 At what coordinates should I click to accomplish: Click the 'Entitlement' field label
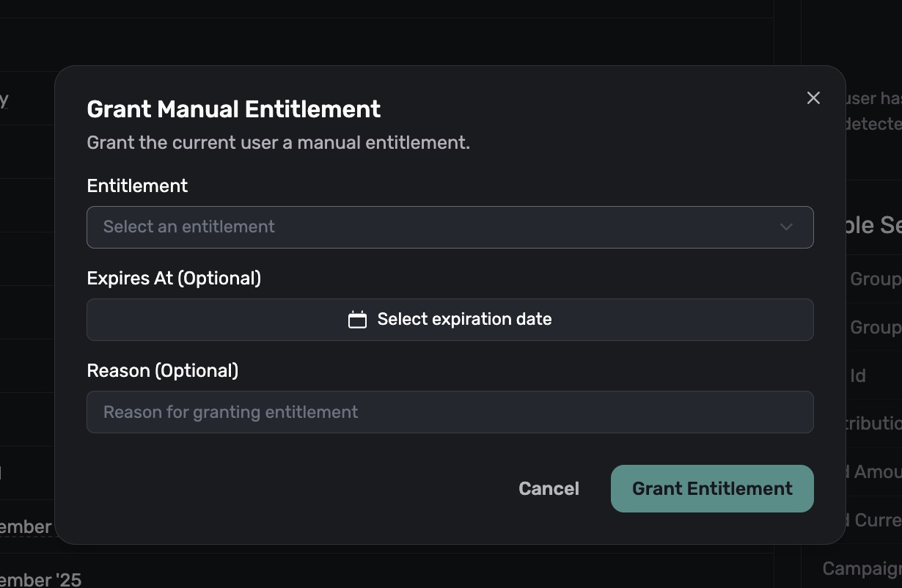coord(137,186)
